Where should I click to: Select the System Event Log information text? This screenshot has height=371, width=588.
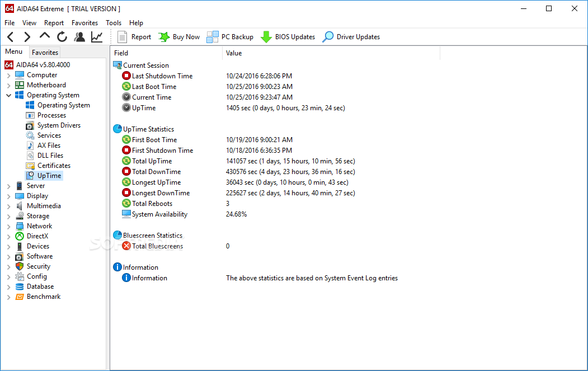click(312, 278)
